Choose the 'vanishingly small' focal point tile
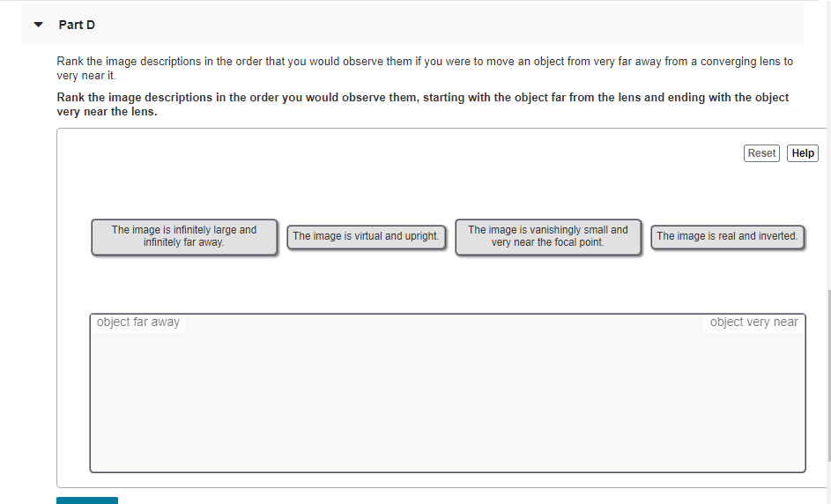Screen dimensions: 831x504 547,236
